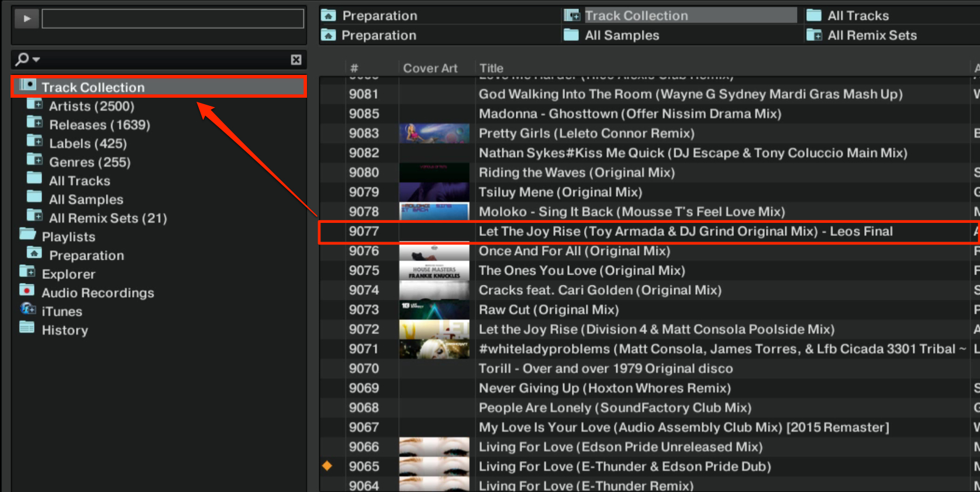Select Torill - Over and over track
This screenshot has height=492, width=980.
coord(606,369)
